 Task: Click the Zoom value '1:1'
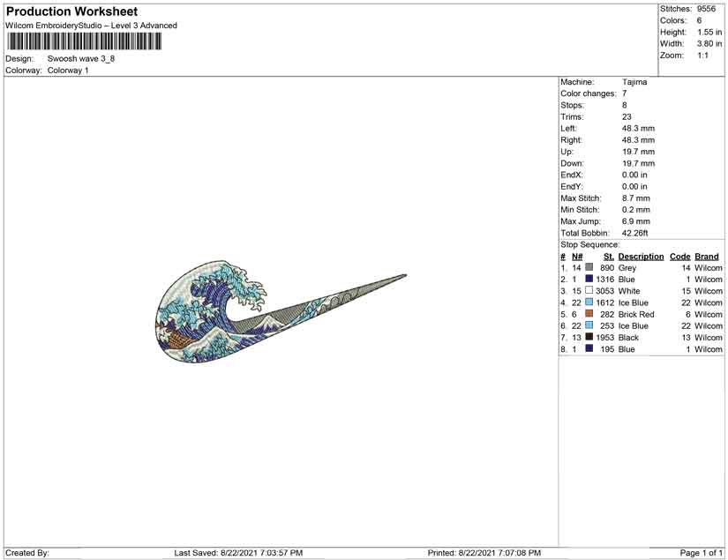point(703,56)
